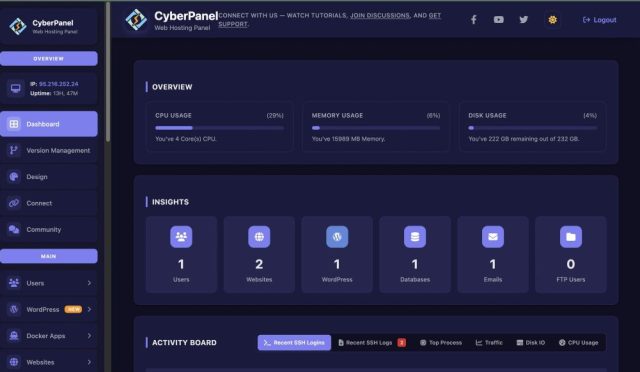Open the Community menu item
Screen dimensions: 640x372
pos(49,229)
